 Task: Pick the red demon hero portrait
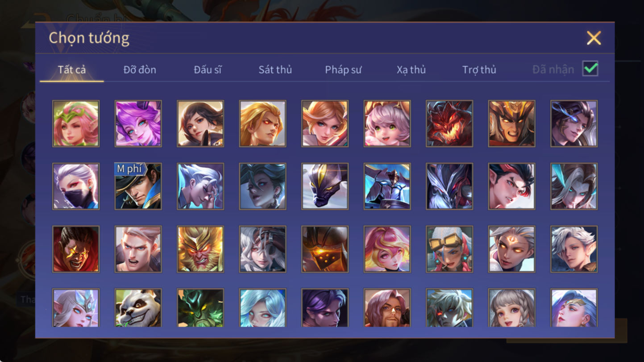click(x=449, y=123)
